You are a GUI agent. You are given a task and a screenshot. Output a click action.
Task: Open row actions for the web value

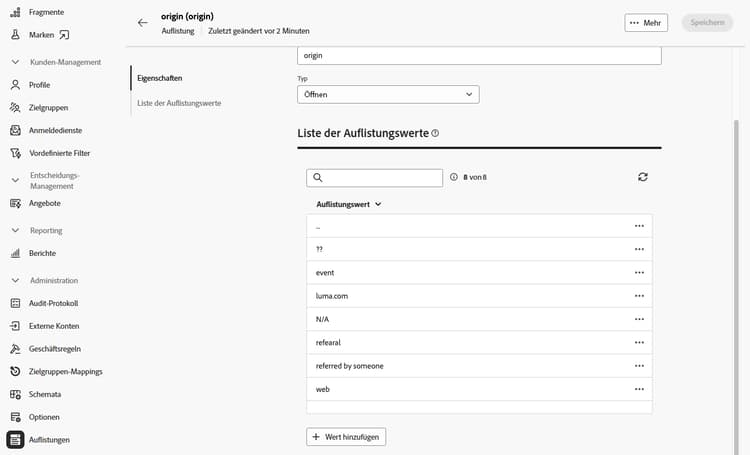tap(639, 389)
